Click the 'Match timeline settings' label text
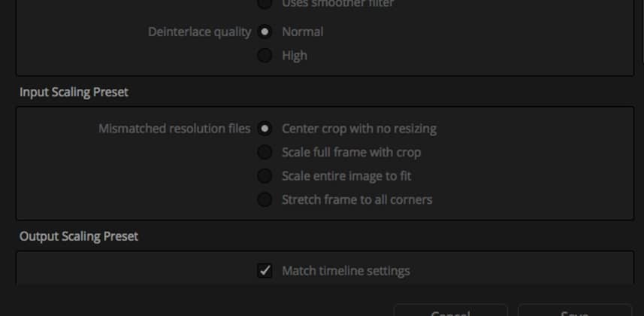Image resolution: width=644 pixels, height=316 pixels. [346, 271]
